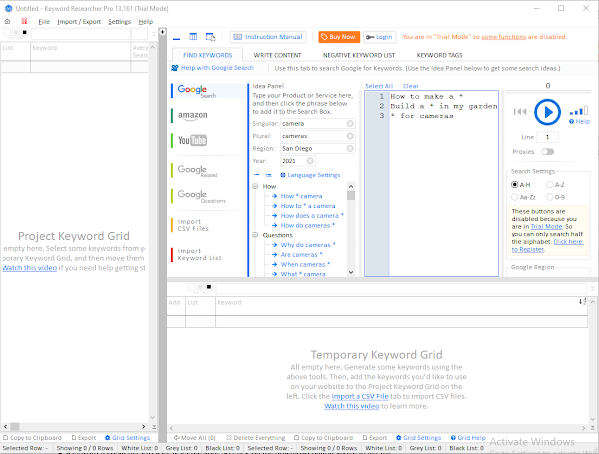Select the YouTube keyword source
This screenshot has height=454, width=599.
[192, 140]
